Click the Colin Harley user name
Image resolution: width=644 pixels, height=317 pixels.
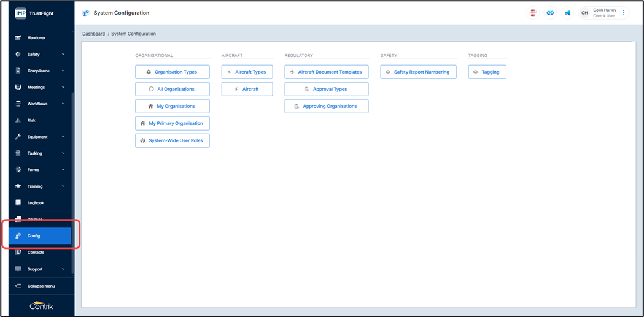point(605,10)
